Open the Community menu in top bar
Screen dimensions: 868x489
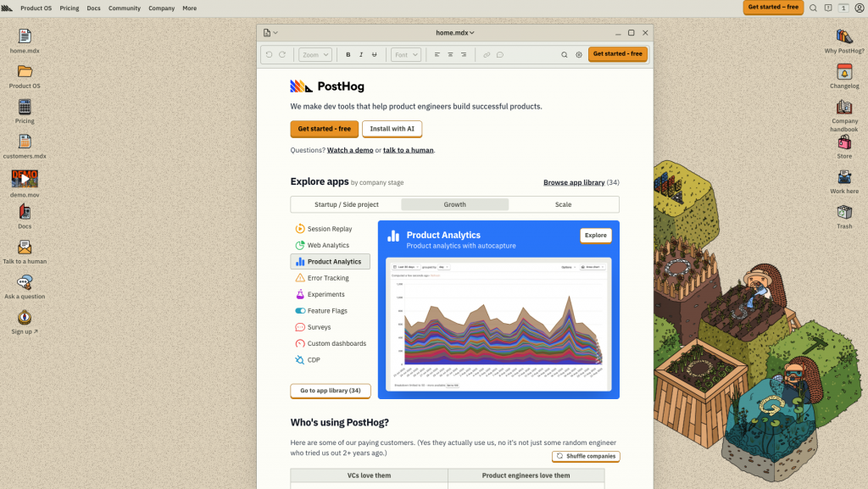tap(125, 8)
